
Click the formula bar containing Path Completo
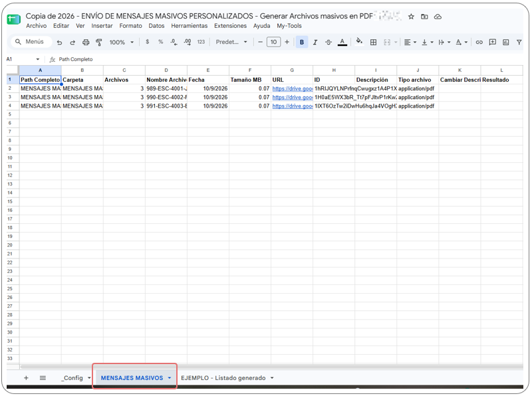289,59
